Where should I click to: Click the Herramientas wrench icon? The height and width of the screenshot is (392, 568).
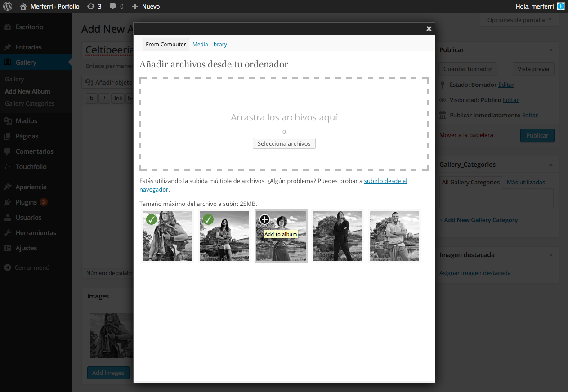tap(8, 233)
